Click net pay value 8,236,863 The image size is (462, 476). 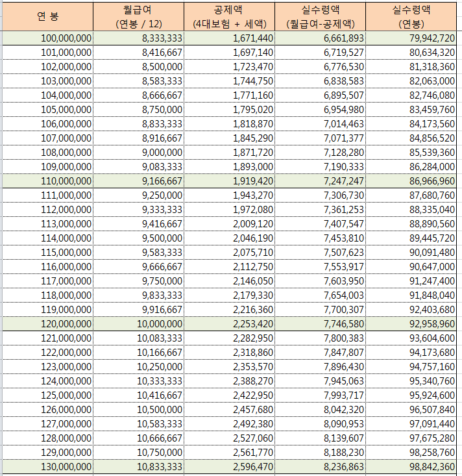point(321,466)
